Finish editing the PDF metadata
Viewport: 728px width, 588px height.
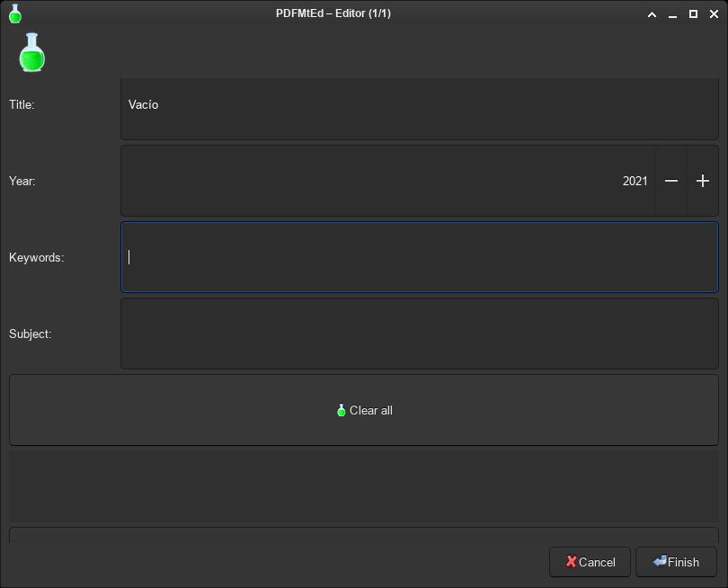[676, 562]
